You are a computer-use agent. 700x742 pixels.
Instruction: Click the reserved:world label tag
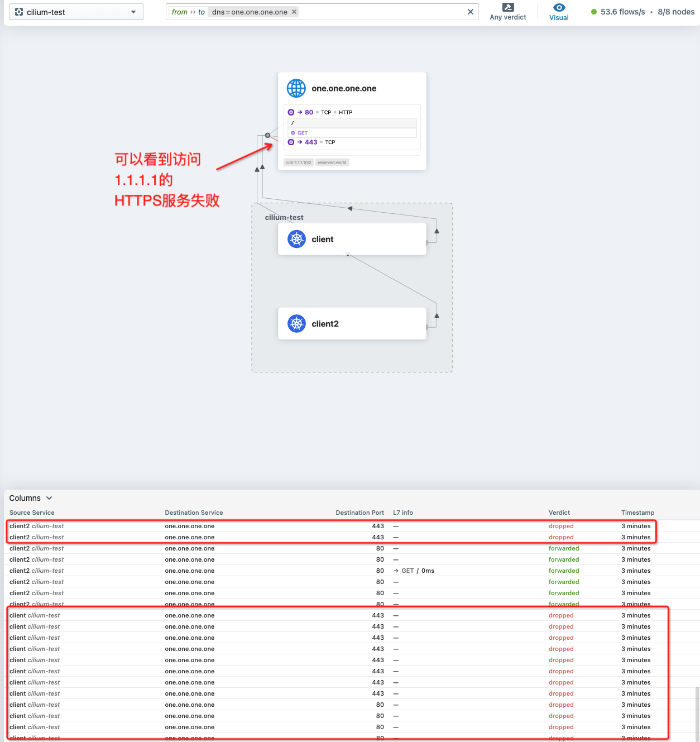pyautogui.click(x=332, y=162)
